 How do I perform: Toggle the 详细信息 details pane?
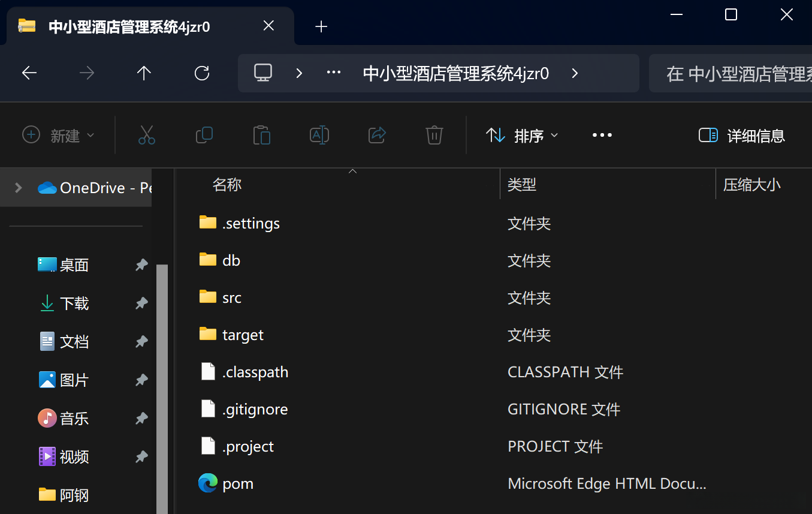(742, 136)
